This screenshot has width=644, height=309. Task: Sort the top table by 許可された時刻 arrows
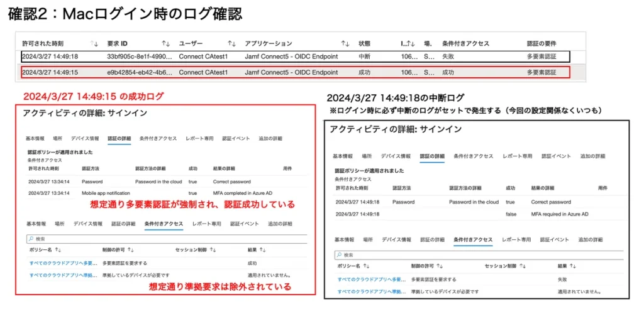94,44
